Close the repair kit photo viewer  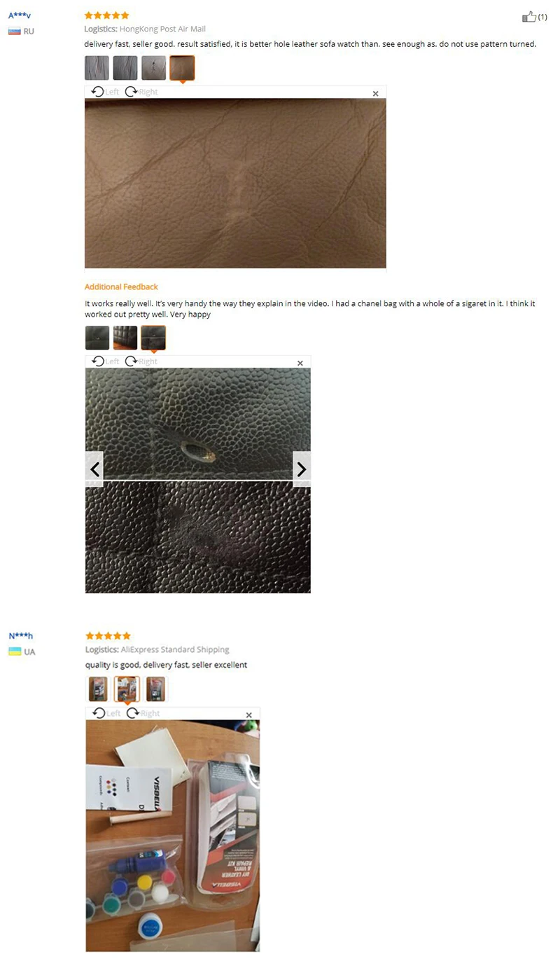[x=248, y=715]
